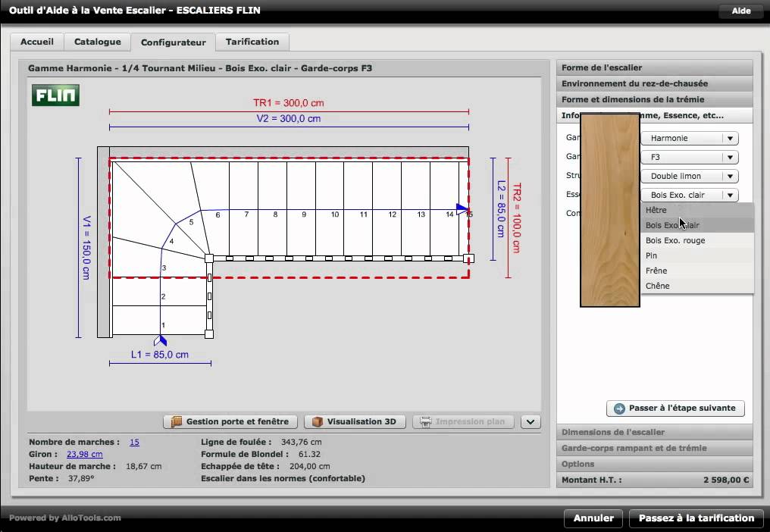Click the TR1 = 300,0 cm dimension label
770x532 pixels.
[x=289, y=102]
